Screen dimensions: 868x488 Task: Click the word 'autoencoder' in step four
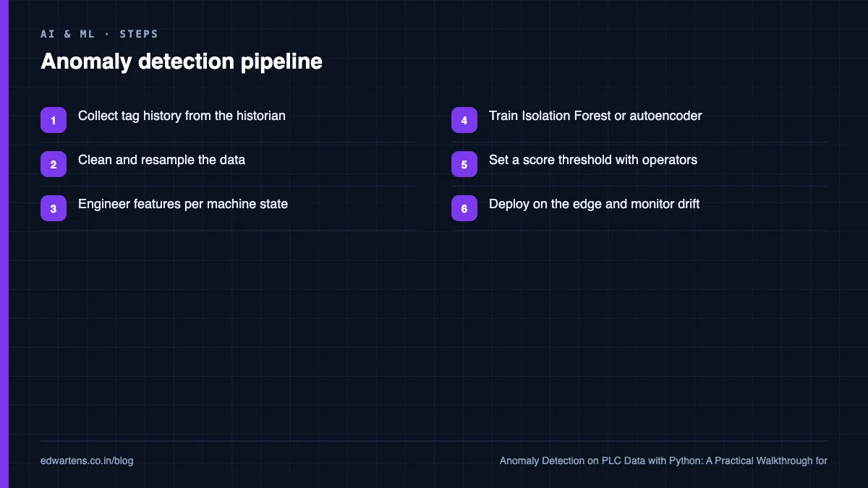point(665,116)
